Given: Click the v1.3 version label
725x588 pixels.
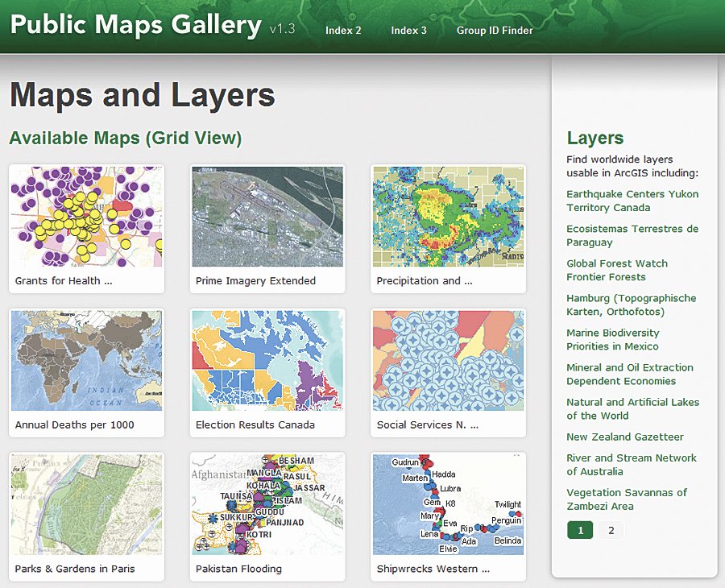Looking at the screenshot, I should click(283, 29).
